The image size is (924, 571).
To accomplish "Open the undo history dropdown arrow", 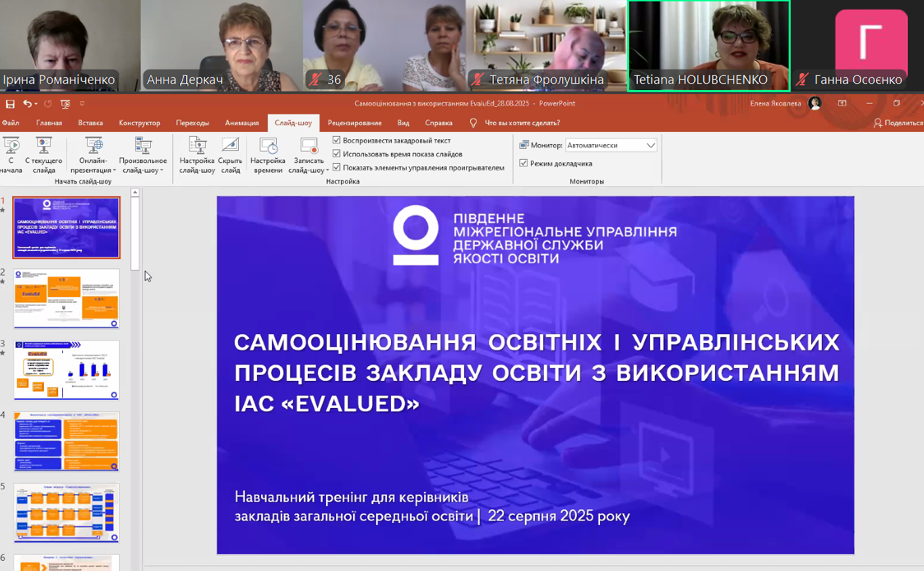I will 35,104.
